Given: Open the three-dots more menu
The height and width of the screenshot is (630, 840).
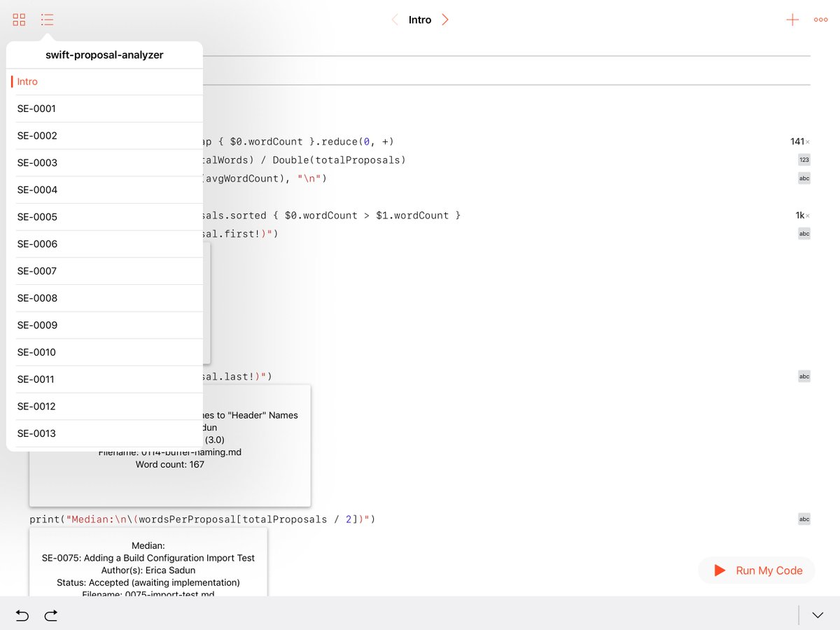Looking at the screenshot, I should coord(821,20).
